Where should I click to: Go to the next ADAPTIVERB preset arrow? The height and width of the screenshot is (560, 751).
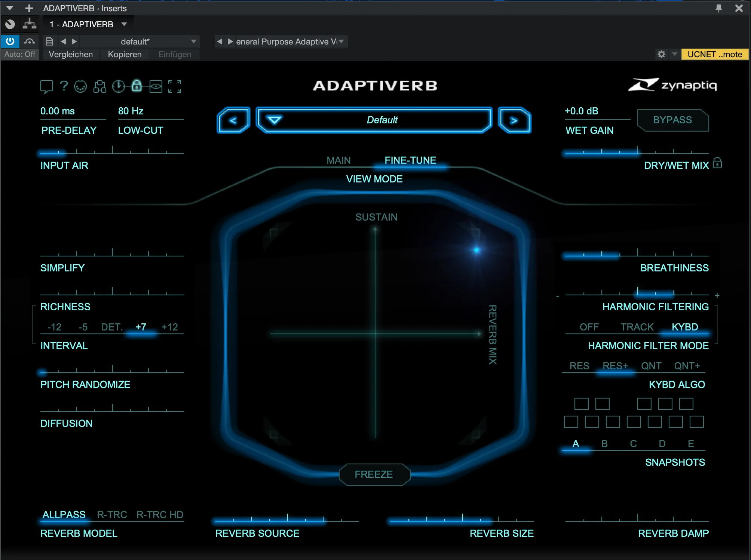(514, 120)
